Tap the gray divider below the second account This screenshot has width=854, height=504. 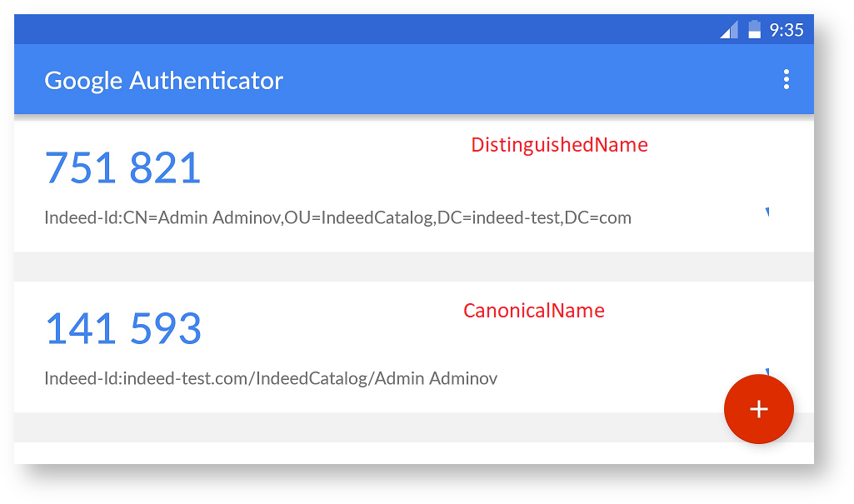click(x=367, y=427)
